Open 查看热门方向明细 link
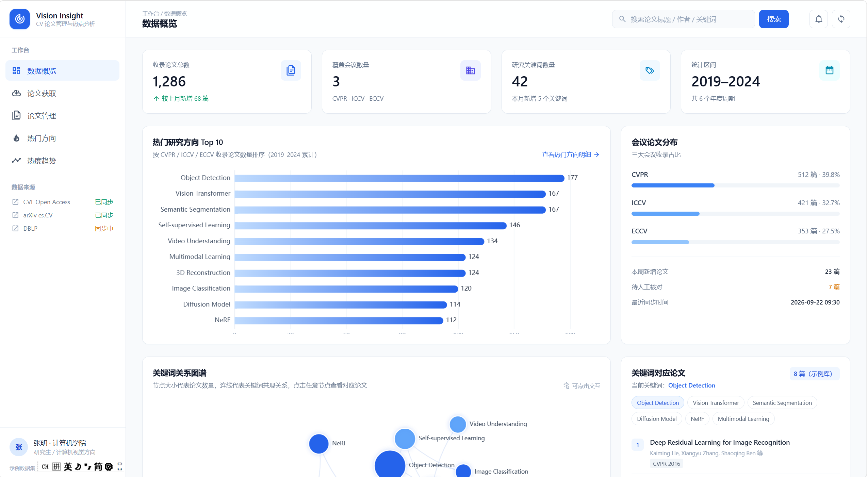This screenshot has width=868, height=477. [570, 154]
